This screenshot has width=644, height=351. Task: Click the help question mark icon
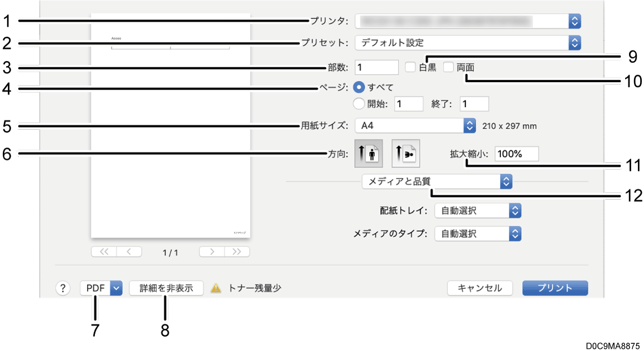[x=63, y=288]
